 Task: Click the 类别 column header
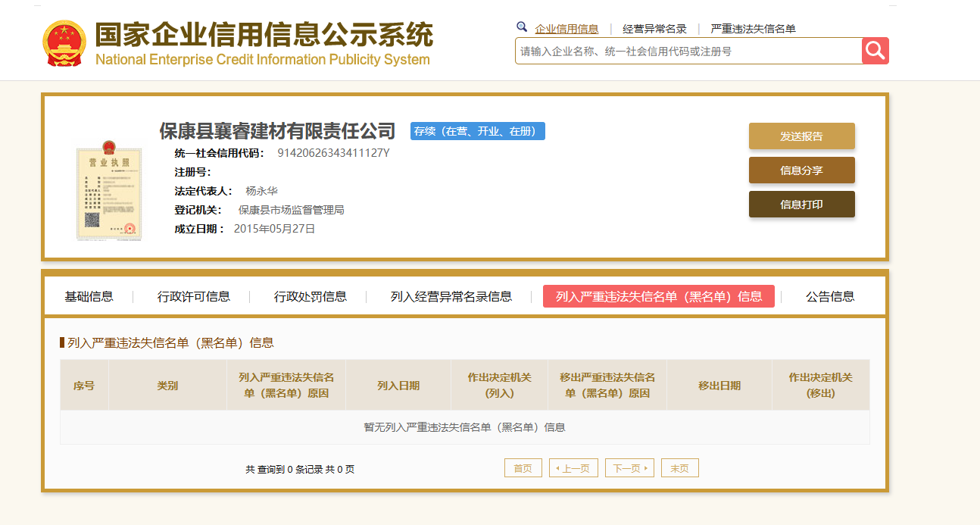167,386
